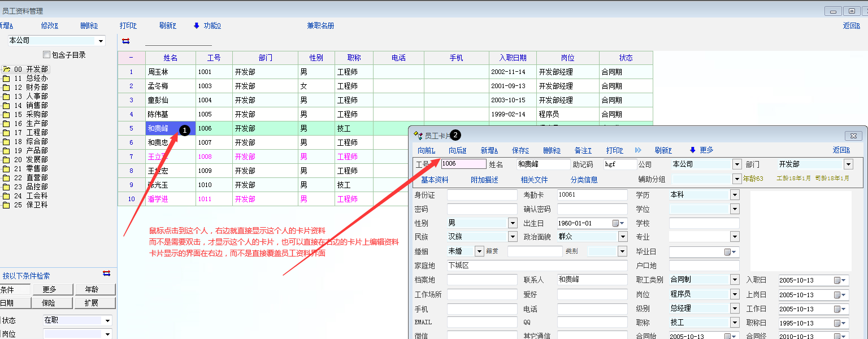This screenshot has height=339, width=868.
Task: Open the 功能 menu in main toolbar
Action: [x=211, y=25]
